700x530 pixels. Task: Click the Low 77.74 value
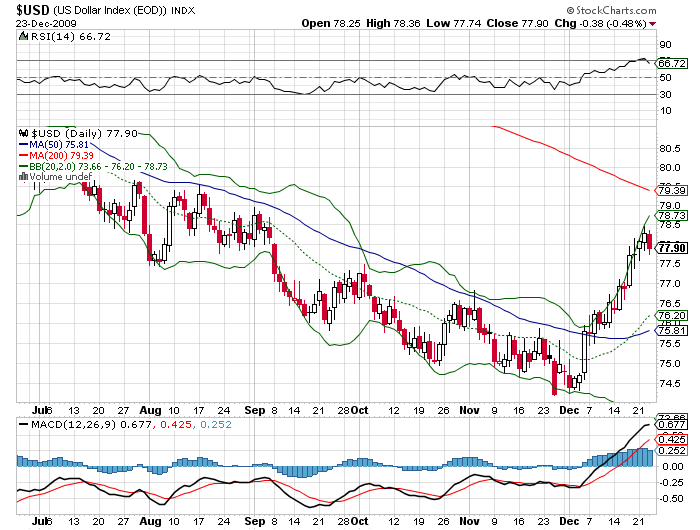tap(454, 23)
